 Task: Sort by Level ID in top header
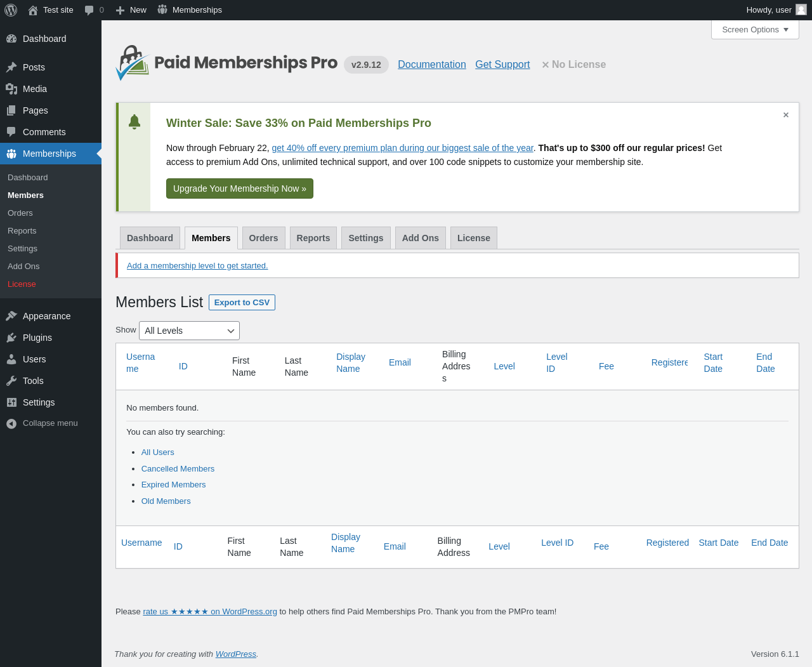(x=556, y=363)
